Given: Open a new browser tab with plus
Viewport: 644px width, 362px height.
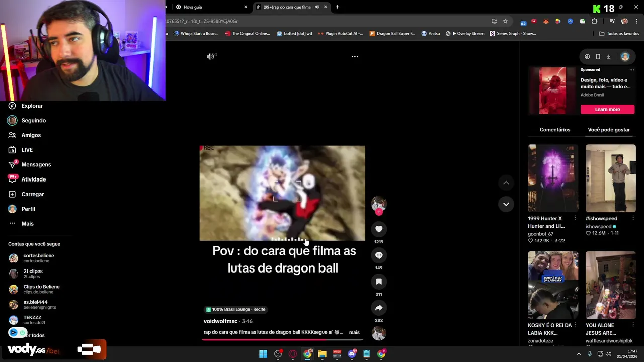Looking at the screenshot, I should (337, 7).
